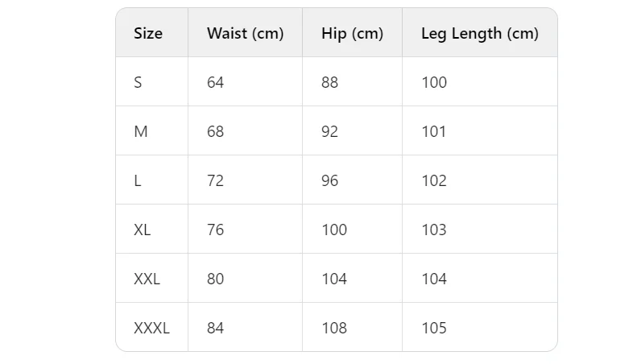Click the Leg Length (cm) header
Viewport: 633px width, 364px height.
coord(480,34)
